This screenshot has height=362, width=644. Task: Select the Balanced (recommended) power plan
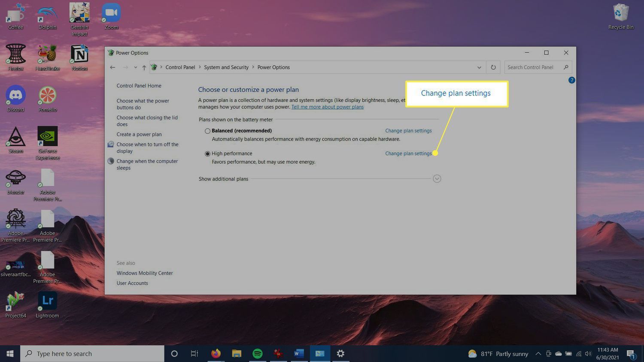click(208, 131)
